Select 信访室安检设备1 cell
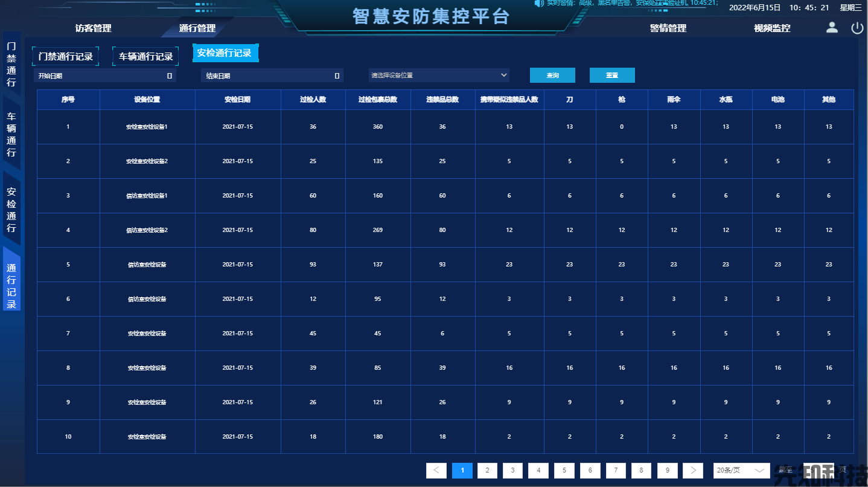 coord(147,196)
